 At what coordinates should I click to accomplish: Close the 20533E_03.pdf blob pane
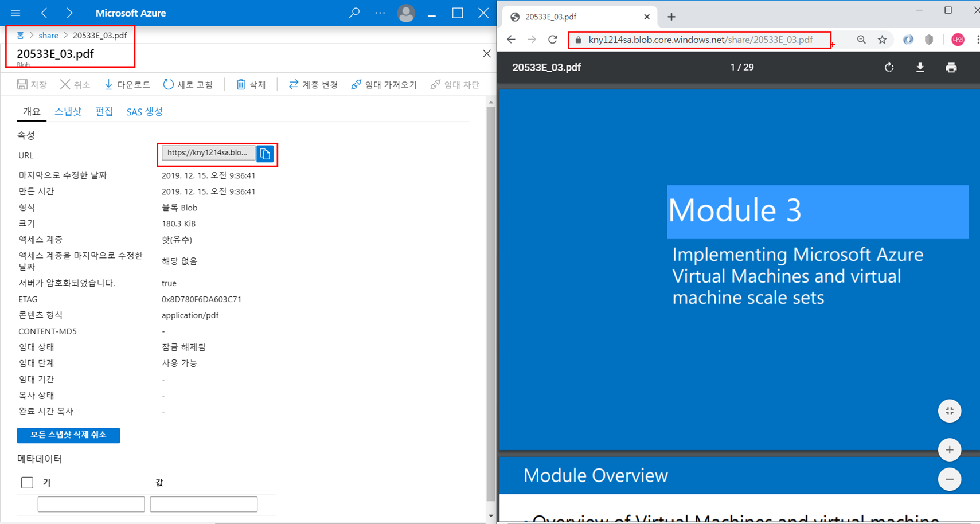486,53
